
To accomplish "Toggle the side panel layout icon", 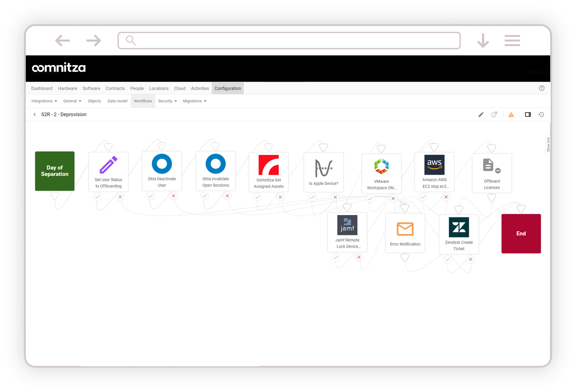I will [x=528, y=114].
